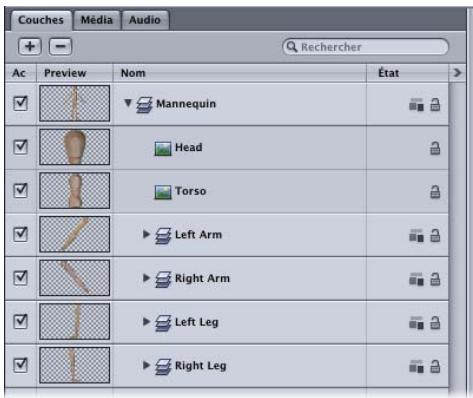Screen dimensions: 473x398
Task: Click the Right Leg preview thumbnail
Action: 75,365
